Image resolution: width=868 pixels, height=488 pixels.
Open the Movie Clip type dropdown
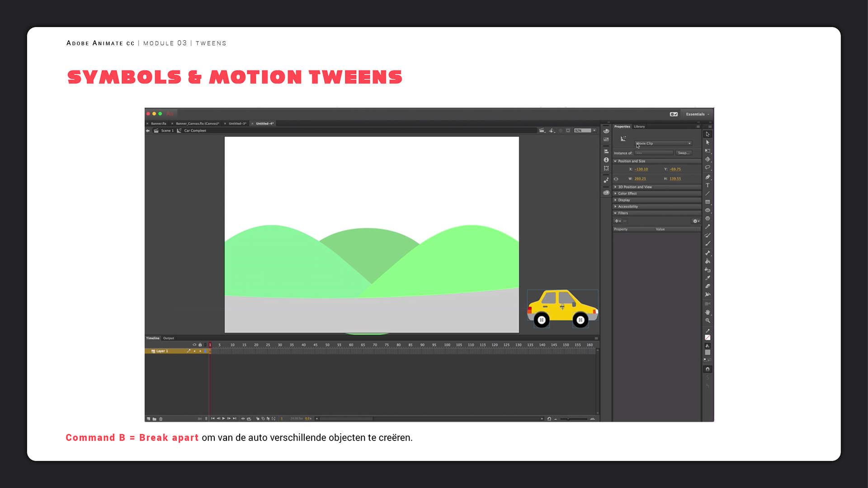663,143
